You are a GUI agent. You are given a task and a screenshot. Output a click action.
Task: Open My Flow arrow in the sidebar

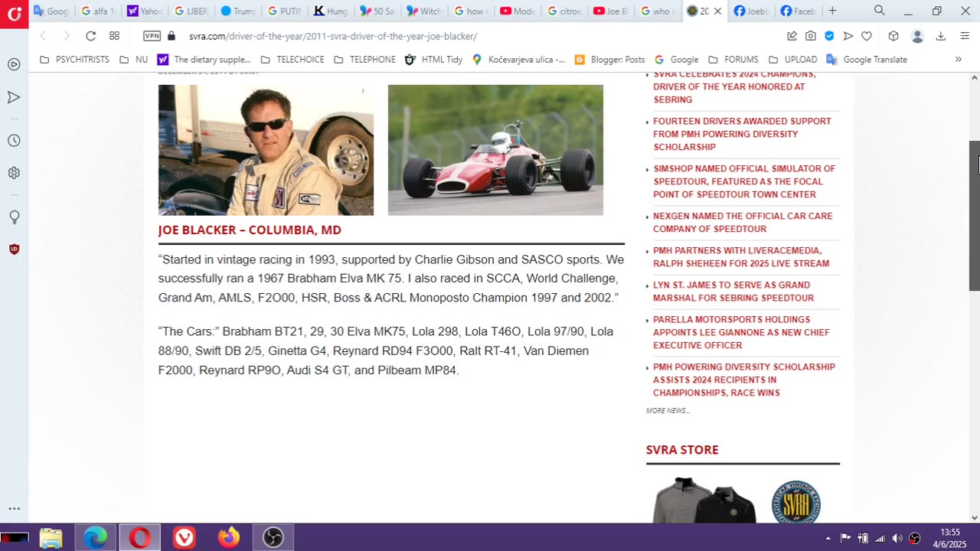coord(14,97)
